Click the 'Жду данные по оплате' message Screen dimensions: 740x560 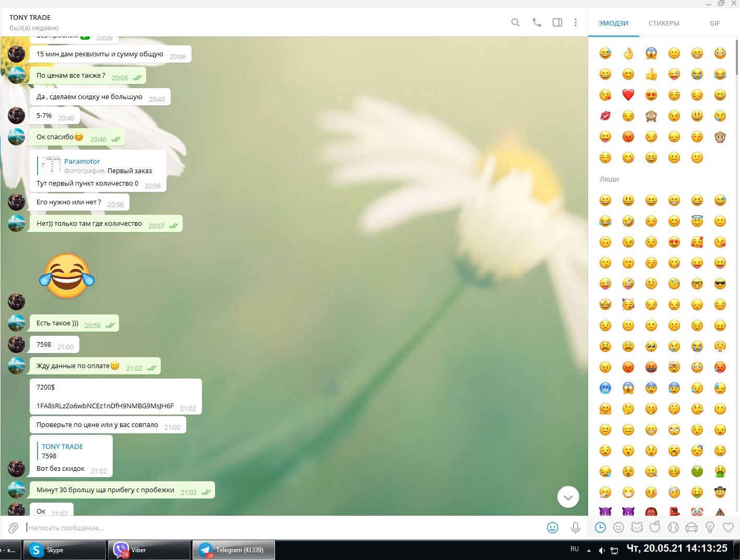click(x=94, y=366)
